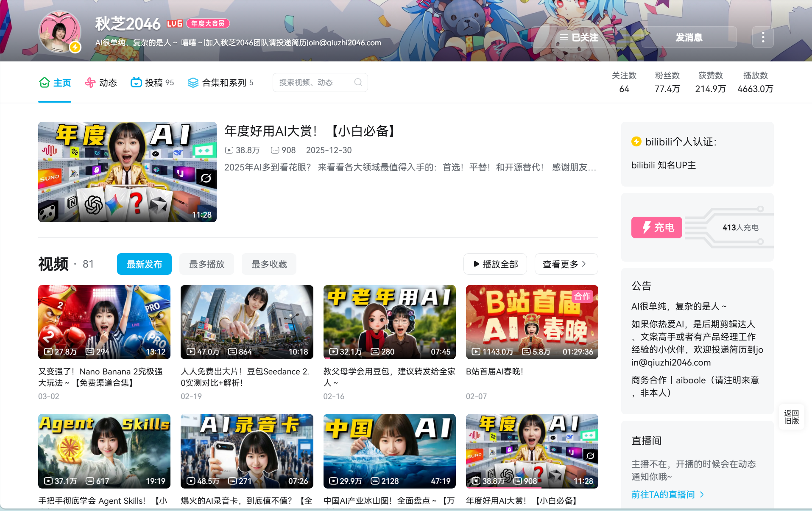Screen dimensions: 812x511
Task: Open the 粉丝数 77.4万 followers count
Action: tap(667, 82)
